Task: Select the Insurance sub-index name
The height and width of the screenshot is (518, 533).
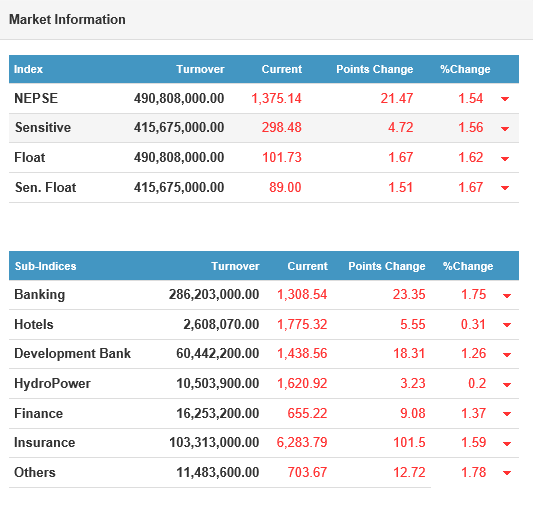Action: (x=45, y=443)
